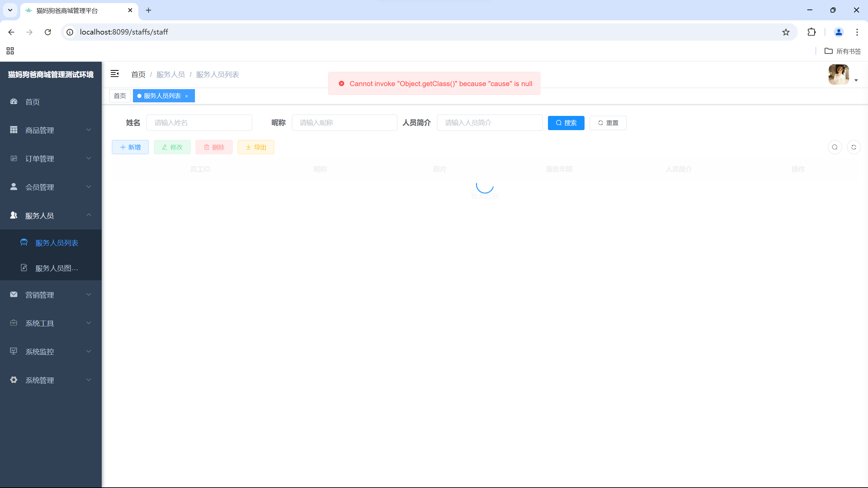Image resolution: width=868 pixels, height=488 pixels.
Task: Reload the page in browser
Action: [48, 32]
